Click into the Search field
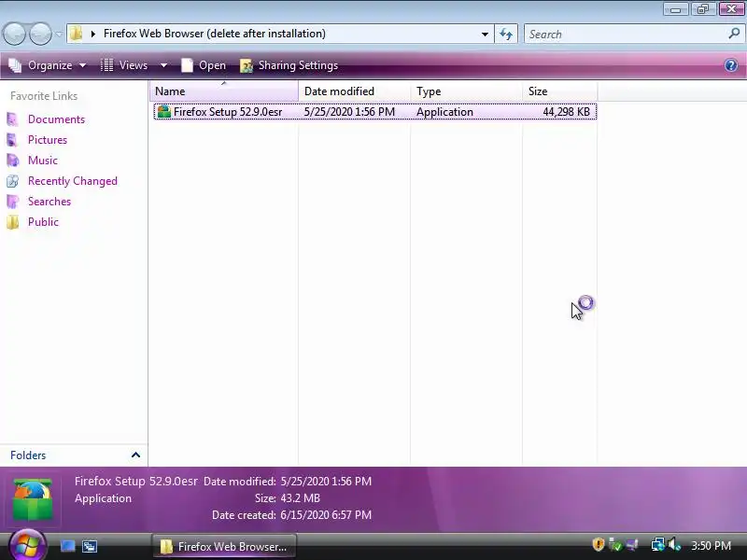 (625, 35)
